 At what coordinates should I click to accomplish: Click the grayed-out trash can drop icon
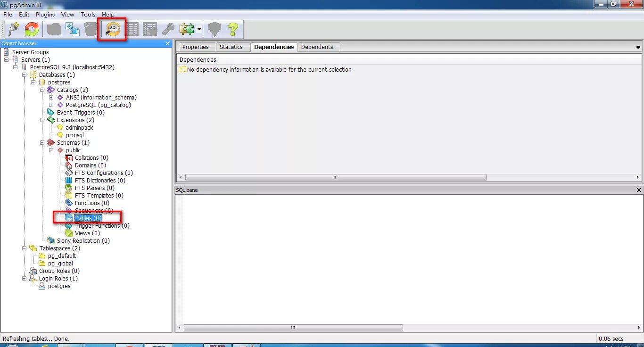91,29
